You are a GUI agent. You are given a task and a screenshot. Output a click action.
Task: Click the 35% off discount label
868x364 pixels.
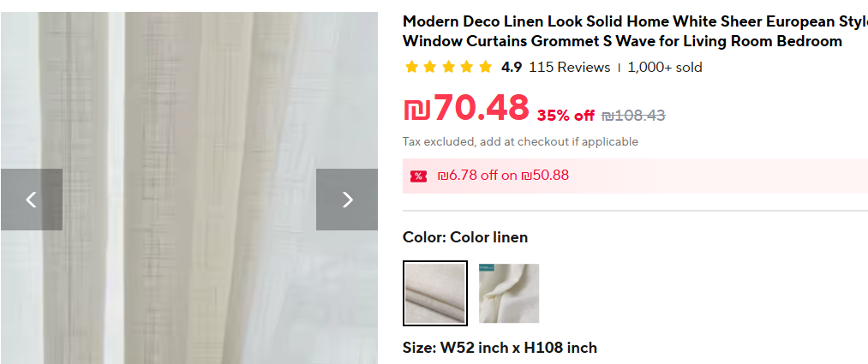[566, 116]
